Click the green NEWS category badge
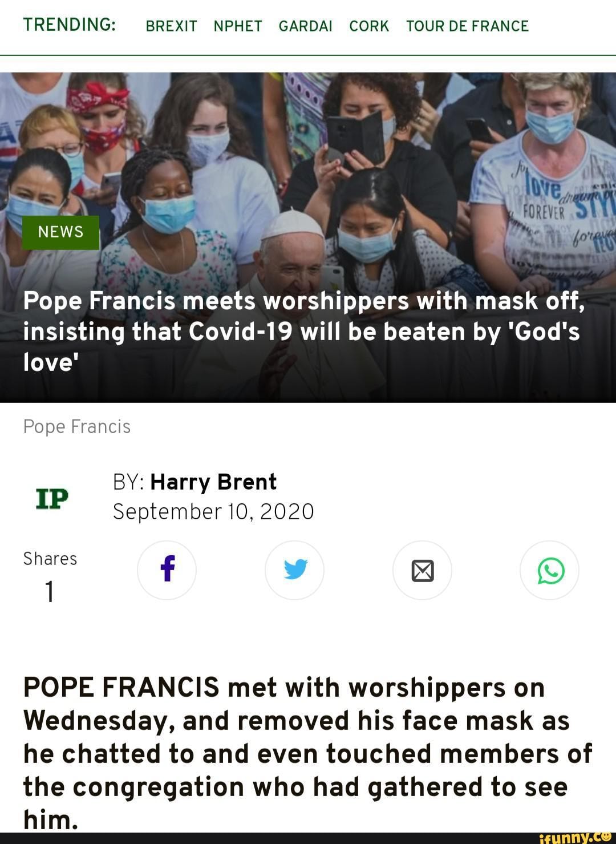 (x=60, y=232)
